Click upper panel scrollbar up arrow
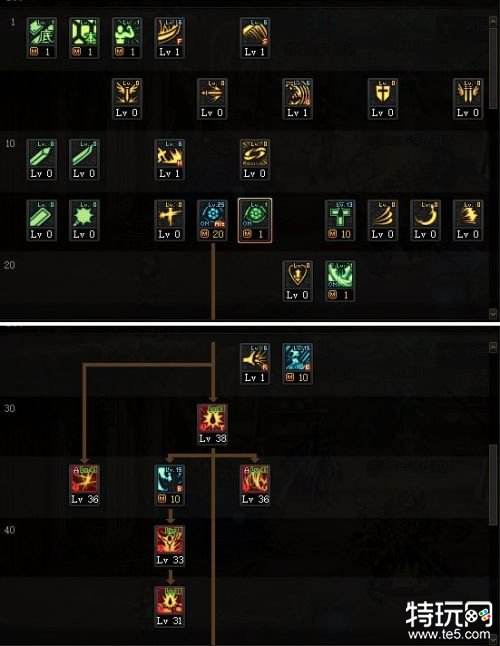 coord(493,21)
